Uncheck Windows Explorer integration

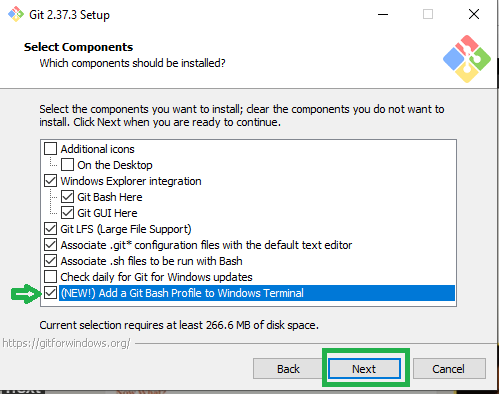[50, 181]
